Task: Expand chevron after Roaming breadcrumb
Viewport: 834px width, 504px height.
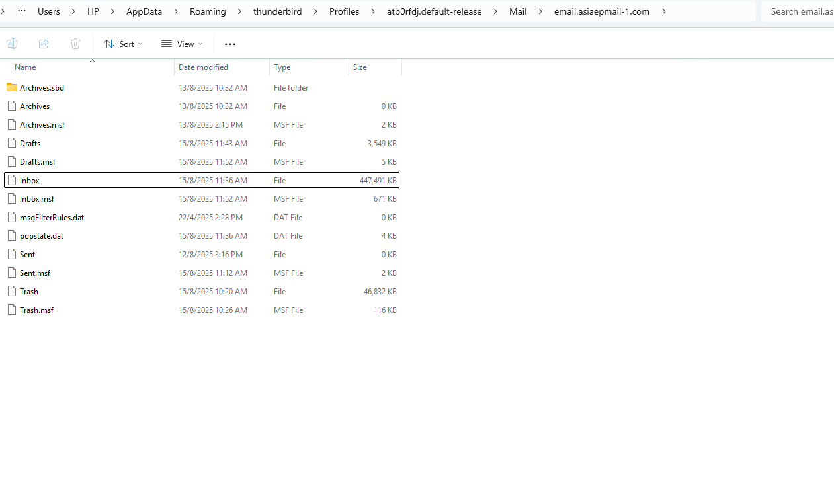Action: (239, 11)
